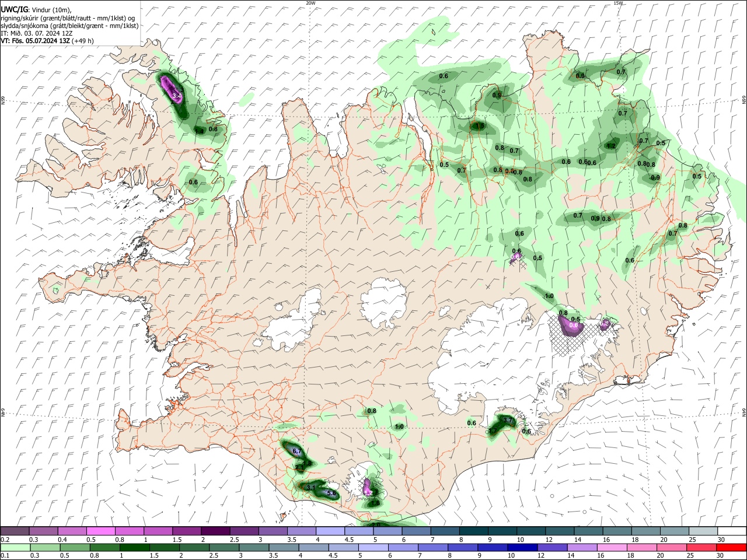Screen dimensions: 747x560
Task: Click the 1.2 precipitation value in the northeast
Action: pos(611,146)
